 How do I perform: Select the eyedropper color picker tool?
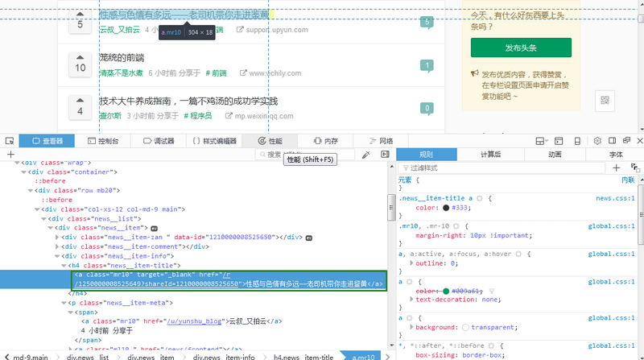365,155
